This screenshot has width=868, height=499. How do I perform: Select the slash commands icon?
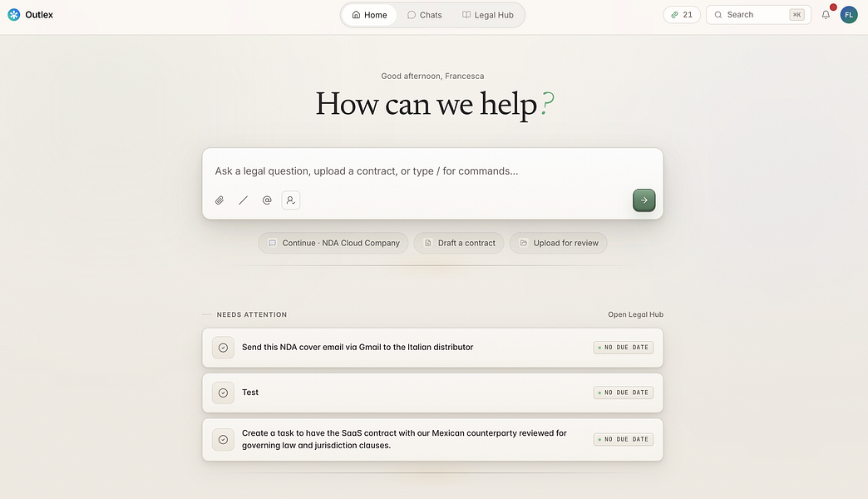pos(243,200)
